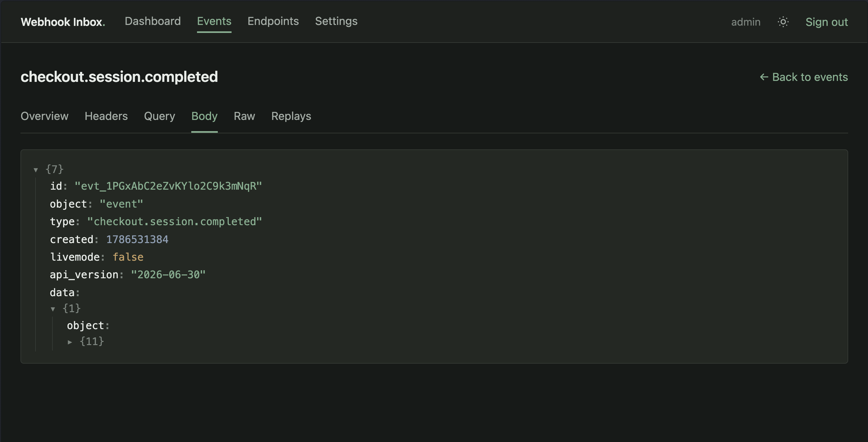
Task: Click the nested object key under data
Action: click(86, 326)
